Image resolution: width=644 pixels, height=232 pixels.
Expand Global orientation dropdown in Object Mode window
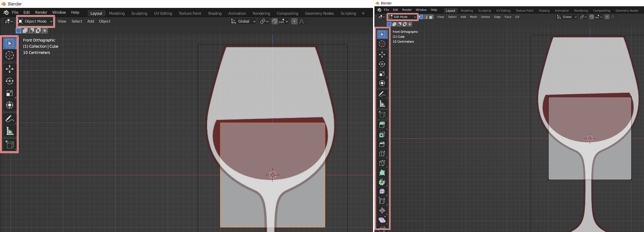(x=243, y=21)
